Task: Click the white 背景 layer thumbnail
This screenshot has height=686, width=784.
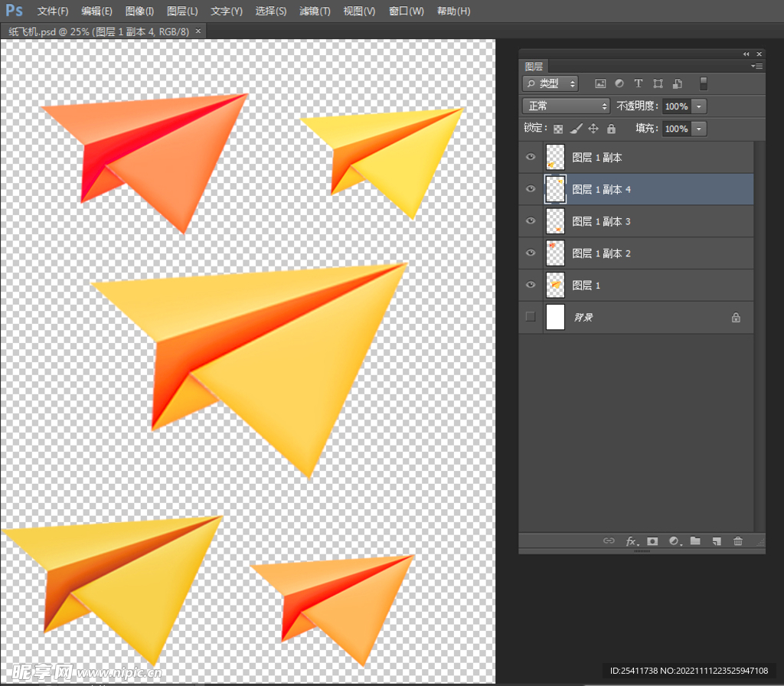Action: point(555,317)
